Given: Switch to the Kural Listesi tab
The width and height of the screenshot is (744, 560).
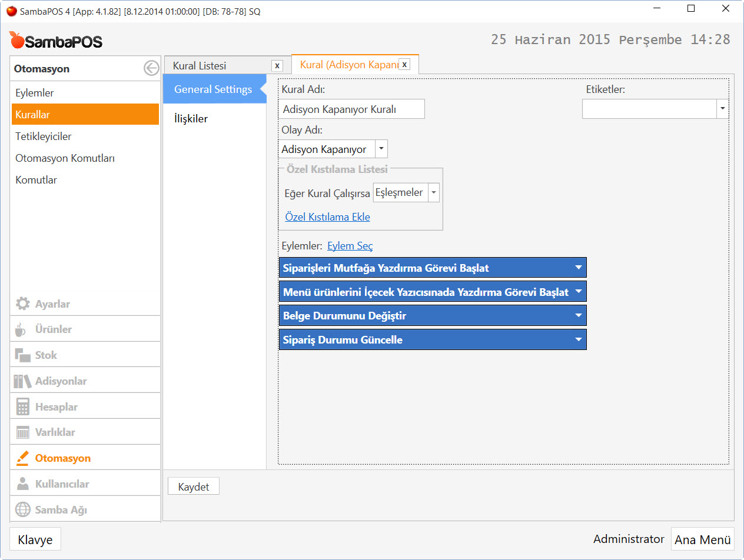Looking at the screenshot, I should (200, 66).
